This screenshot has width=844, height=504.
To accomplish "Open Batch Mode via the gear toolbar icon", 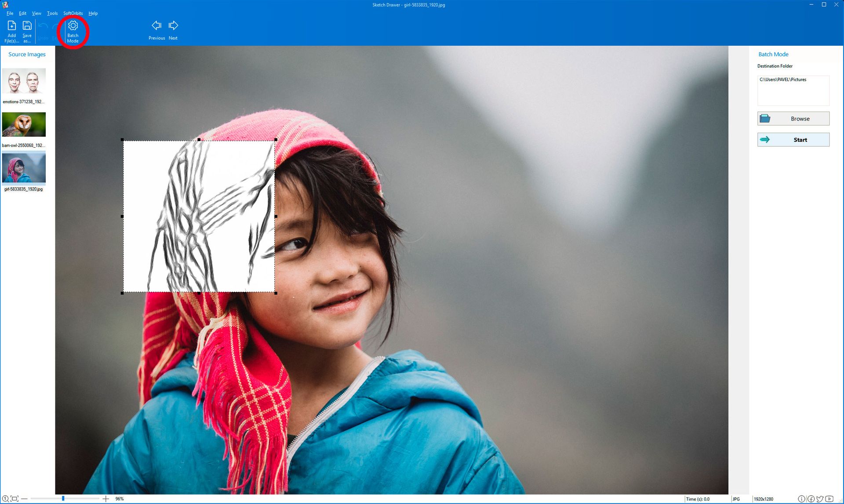I will 73,29.
